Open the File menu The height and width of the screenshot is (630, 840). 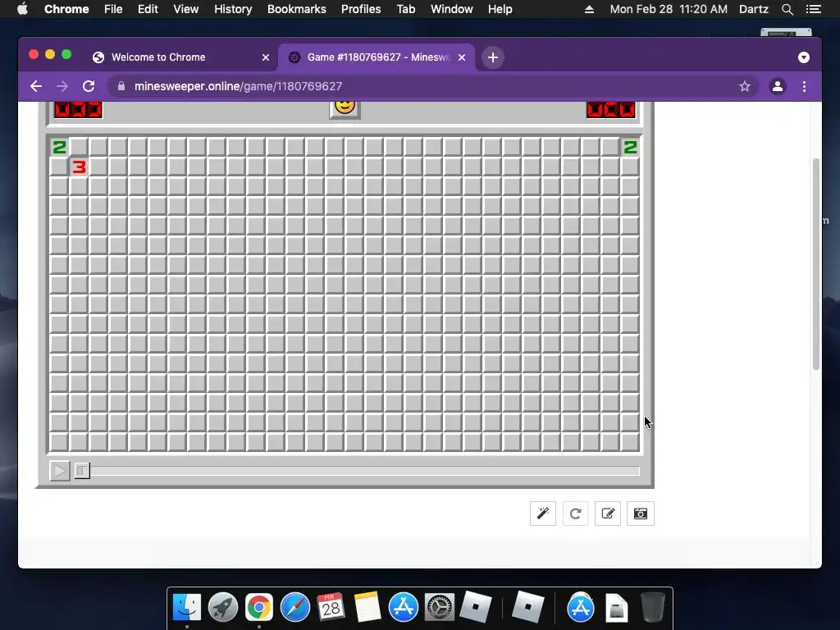point(113,9)
